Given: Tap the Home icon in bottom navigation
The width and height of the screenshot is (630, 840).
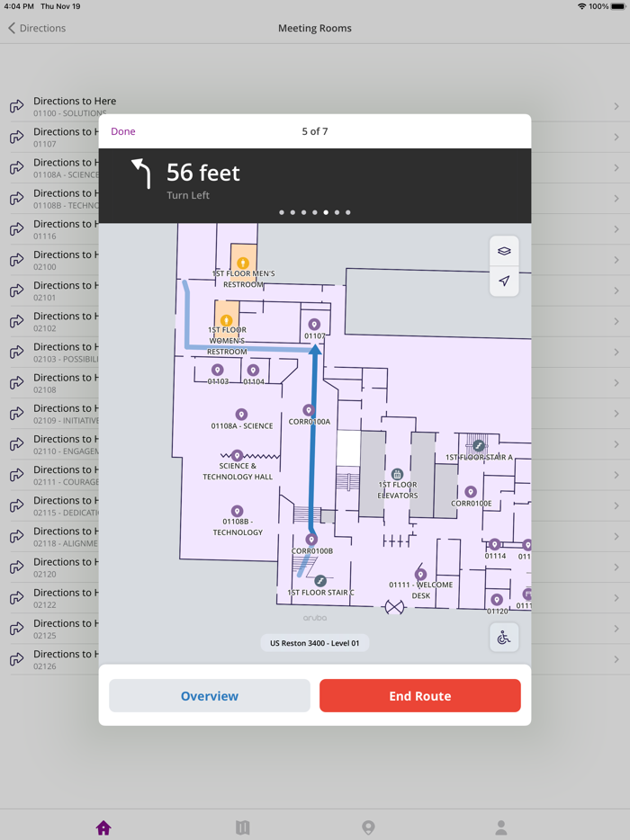Looking at the screenshot, I should tap(103, 827).
